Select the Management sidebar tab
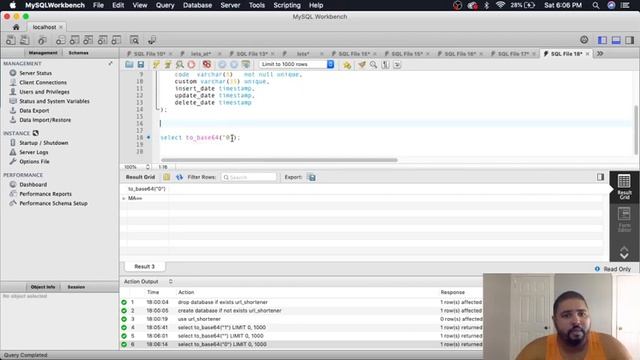 [43, 53]
